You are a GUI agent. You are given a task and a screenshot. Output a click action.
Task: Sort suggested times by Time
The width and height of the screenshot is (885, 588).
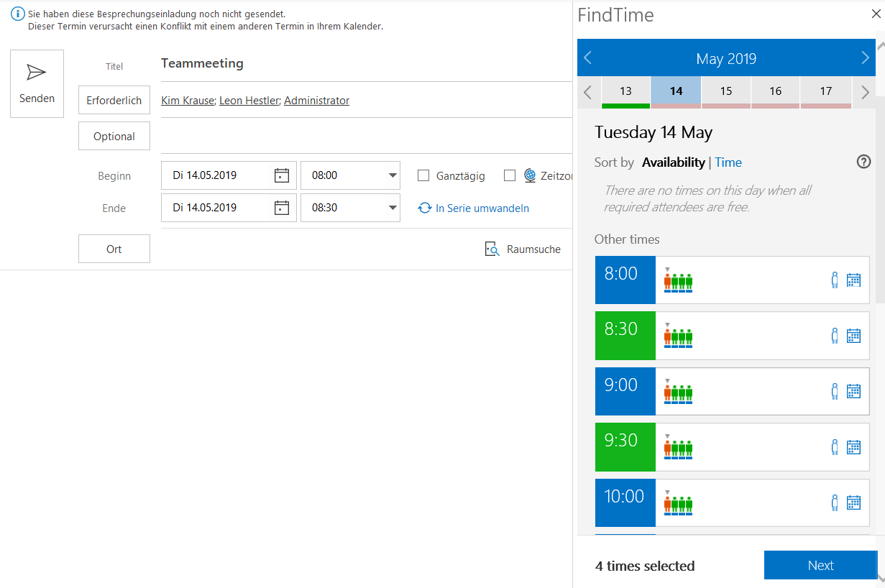tap(728, 162)
